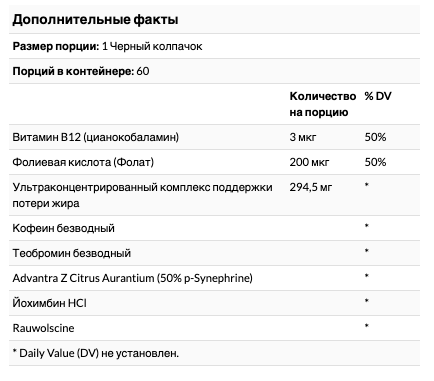Click the '294,5 мг' amount value
The height and width of the screenshot is (381, 434).
pyautogui.click(x=311, y=187)
